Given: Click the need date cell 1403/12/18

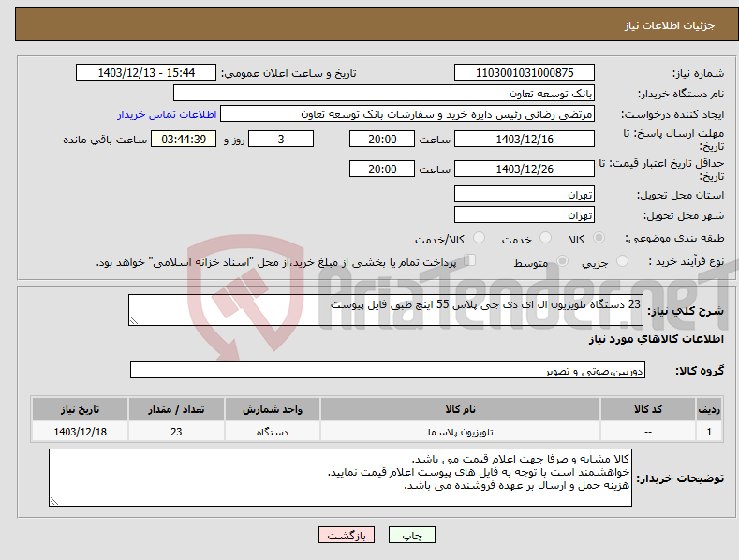Looking at the screenshot, I should pos(80,432).
